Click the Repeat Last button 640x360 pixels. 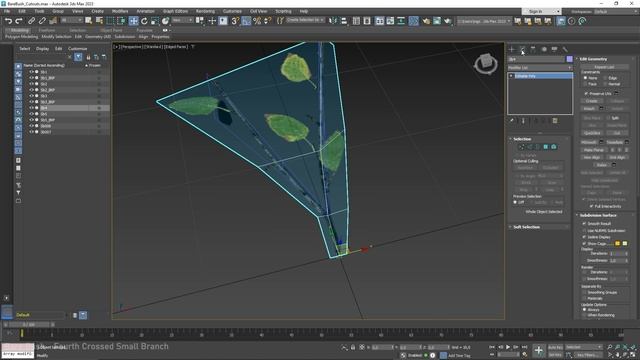pos(604,67)
